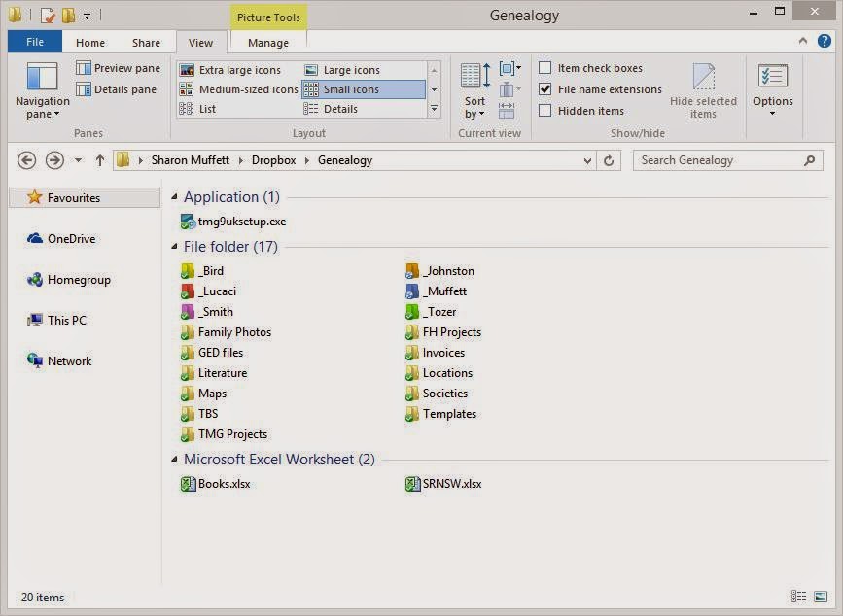Select the blue _Muffett folder
Screen dimensions: 843x616
pos(436,291)
